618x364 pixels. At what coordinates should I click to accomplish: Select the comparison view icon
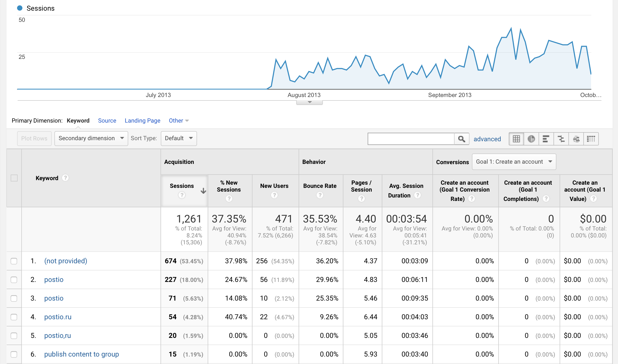561,139
